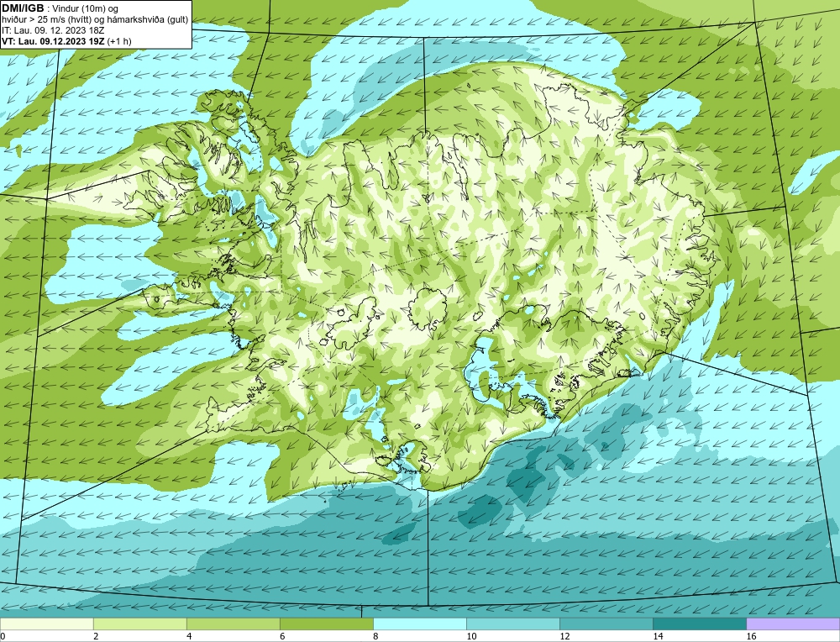
Task: Click the 4–6 m/s green legend swatch
Action: click(x=233, y=624)
